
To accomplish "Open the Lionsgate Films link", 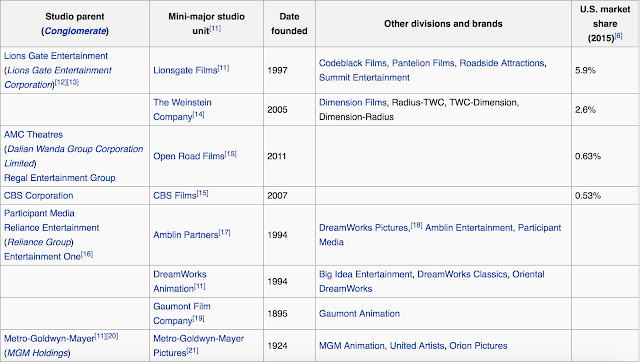I will pyautogui.click(x=185, y=70).
